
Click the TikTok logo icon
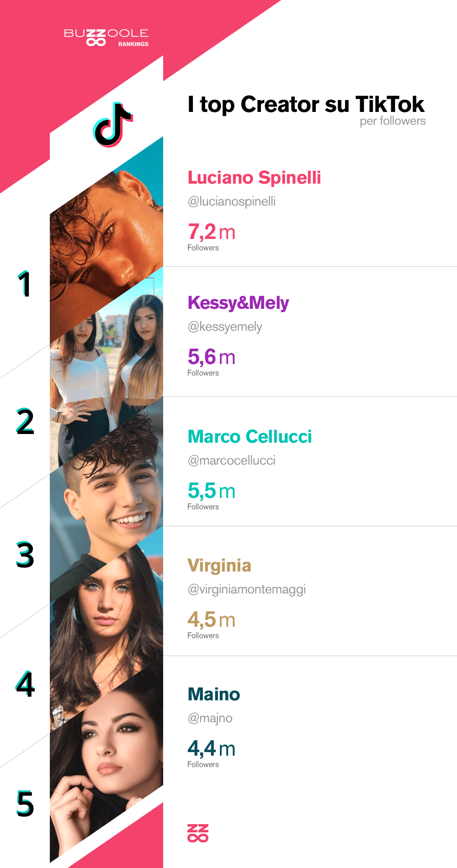pyautogui.click(x=112, y=125)
